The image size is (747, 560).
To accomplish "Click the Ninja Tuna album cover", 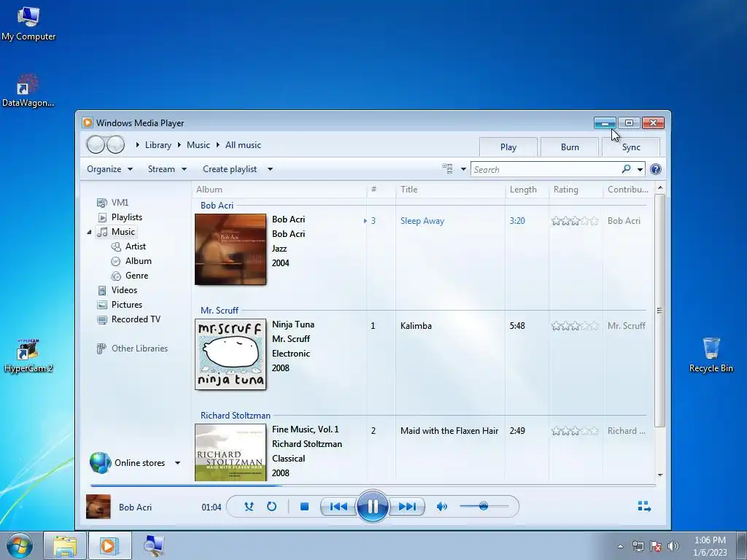I will (231, 354).
